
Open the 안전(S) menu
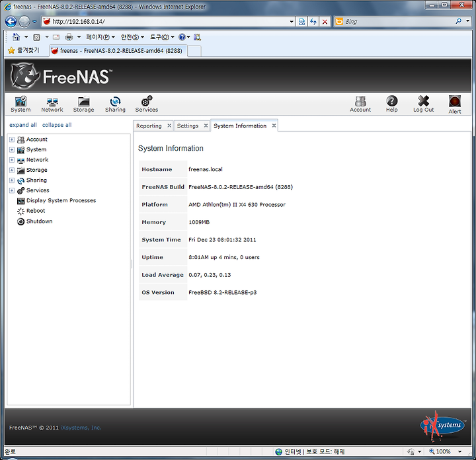click(132, 37)
